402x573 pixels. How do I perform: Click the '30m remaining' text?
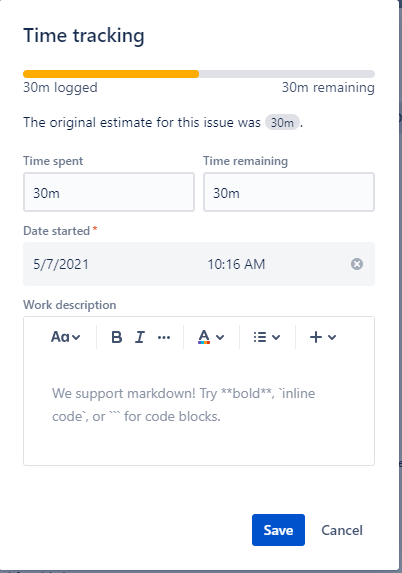[x=328, y=88]
